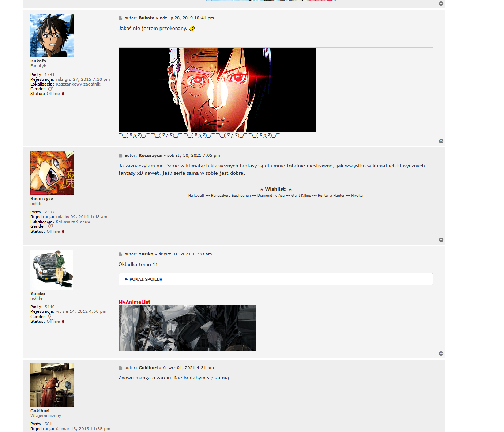The height and width of the screenshot is (432, 504).
Task: Click the post icon beside Yuriko's post header
Action: (120, 254)
